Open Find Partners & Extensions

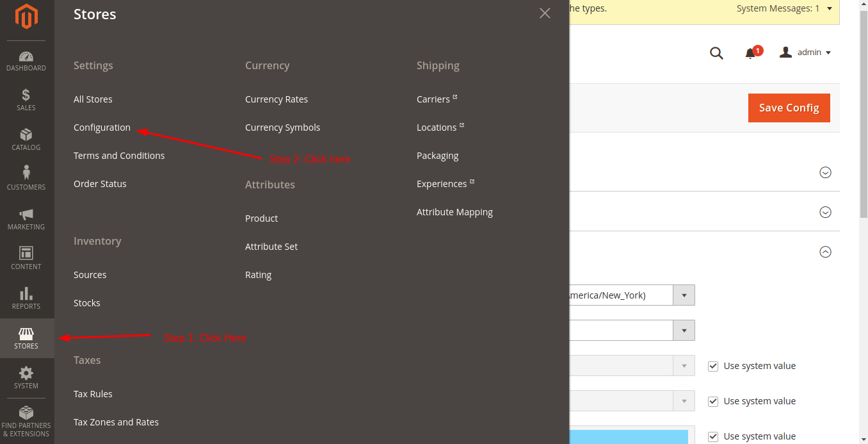click(26, 422)
